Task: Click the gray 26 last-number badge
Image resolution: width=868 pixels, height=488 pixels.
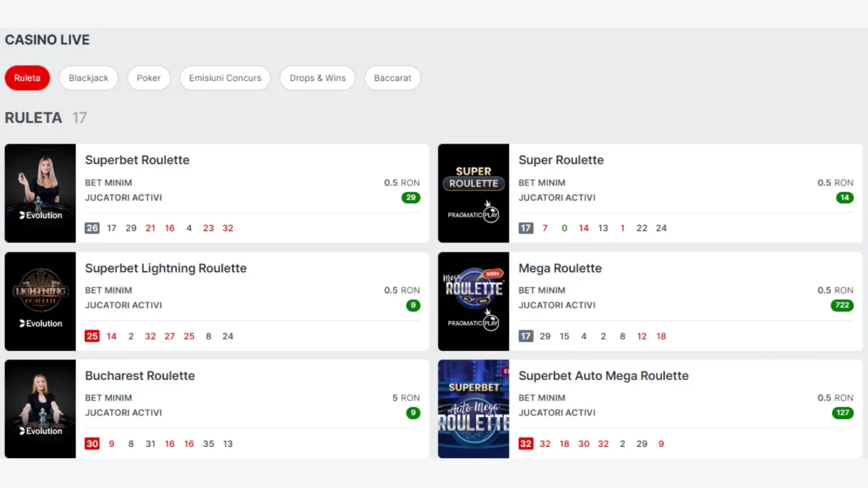Action: [92, 228]
